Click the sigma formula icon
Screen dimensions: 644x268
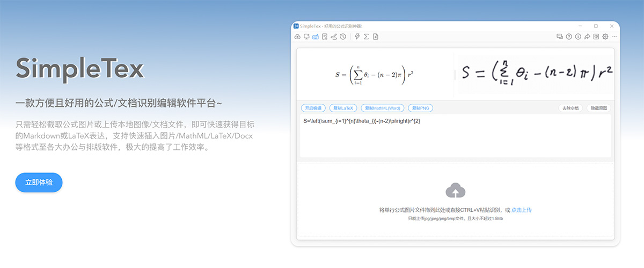367,37
